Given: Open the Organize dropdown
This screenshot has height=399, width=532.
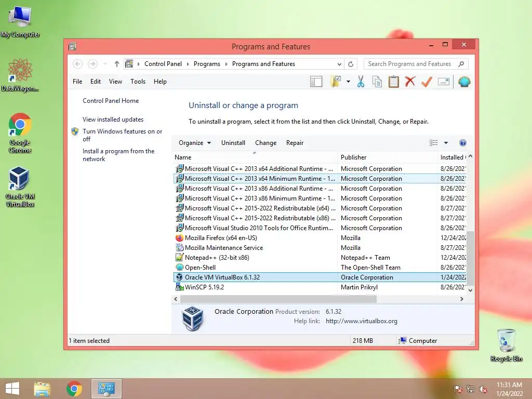Looking at the screenshot, I should 195,143.
